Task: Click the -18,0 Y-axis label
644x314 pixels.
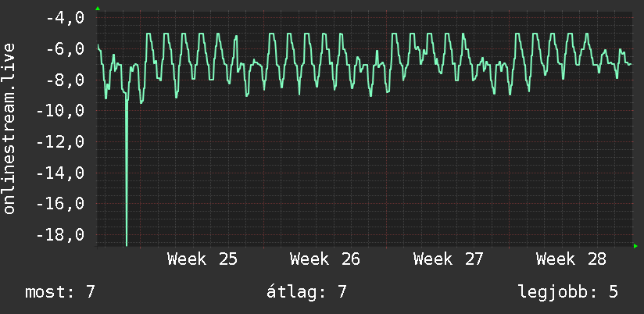Action: pos(60,235)
